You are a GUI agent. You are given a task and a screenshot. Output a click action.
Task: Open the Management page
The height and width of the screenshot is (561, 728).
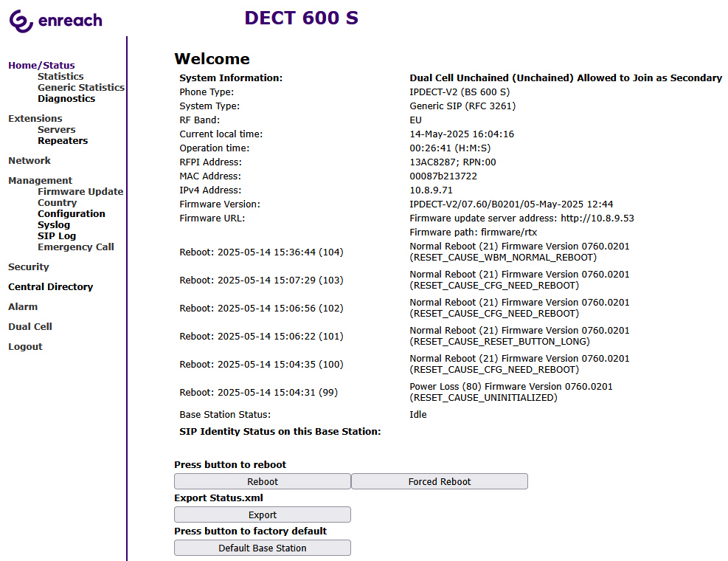point(41,181)
